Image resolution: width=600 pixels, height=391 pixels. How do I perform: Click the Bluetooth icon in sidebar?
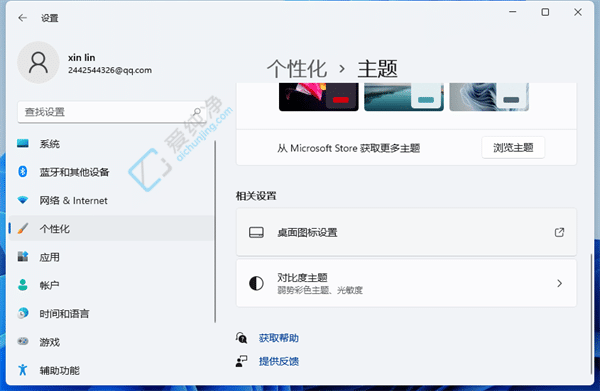[x=23, y=171]
